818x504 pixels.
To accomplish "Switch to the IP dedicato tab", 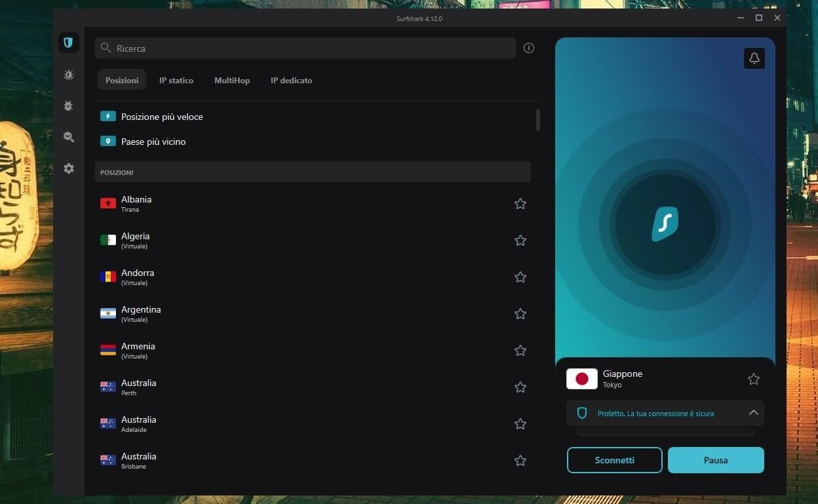I will pos(291,80).
